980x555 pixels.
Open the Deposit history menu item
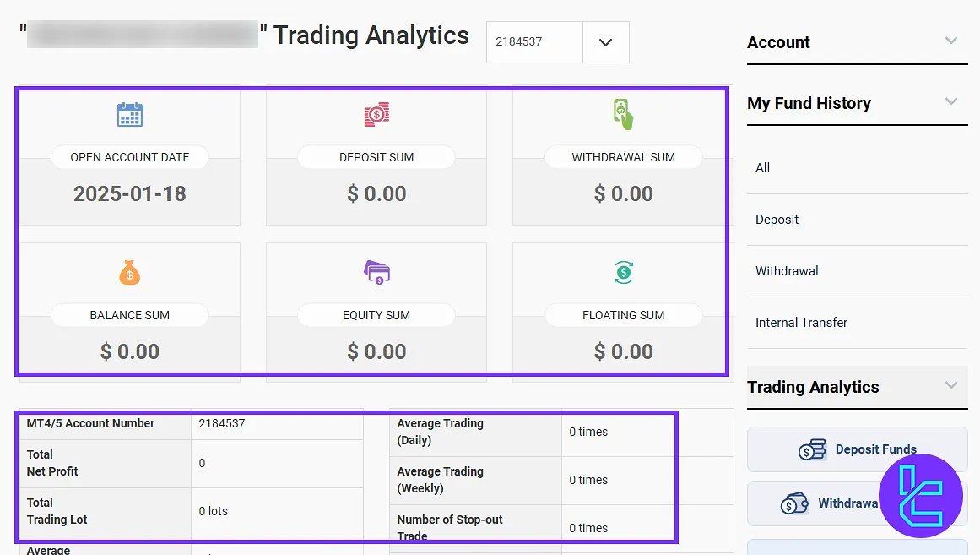(x=777, y=220)
